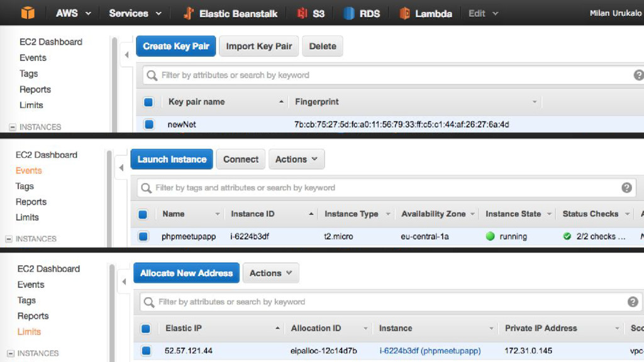Toggle checkbox for newNet key pair
The image size is (644, 362).
(149, 124)
